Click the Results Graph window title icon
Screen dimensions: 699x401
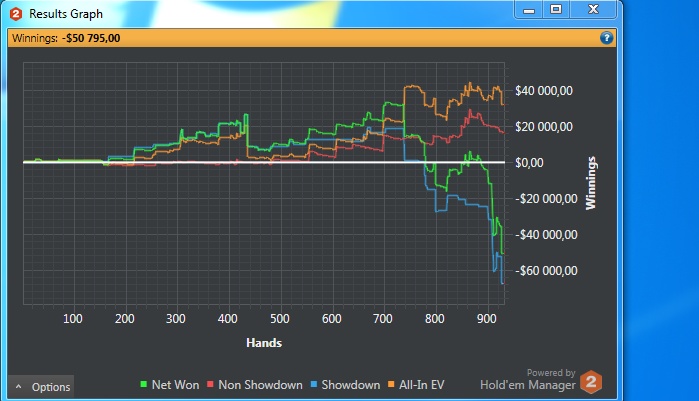click(16, 14)
